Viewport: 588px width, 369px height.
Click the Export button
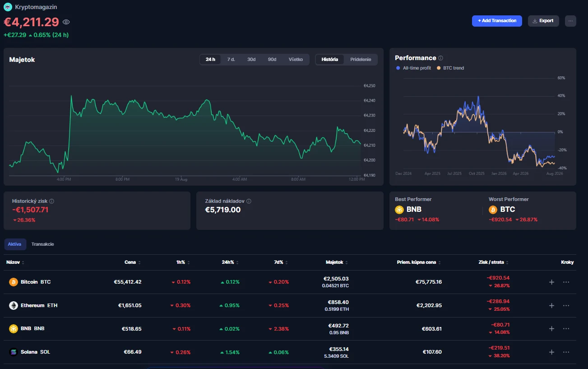[x=543, y=21]
